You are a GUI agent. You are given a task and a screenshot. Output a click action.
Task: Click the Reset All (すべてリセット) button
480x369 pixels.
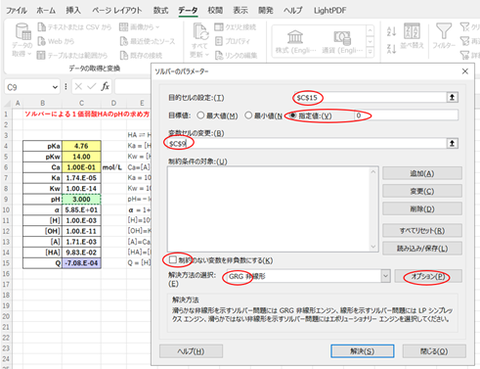pos(422,231)
